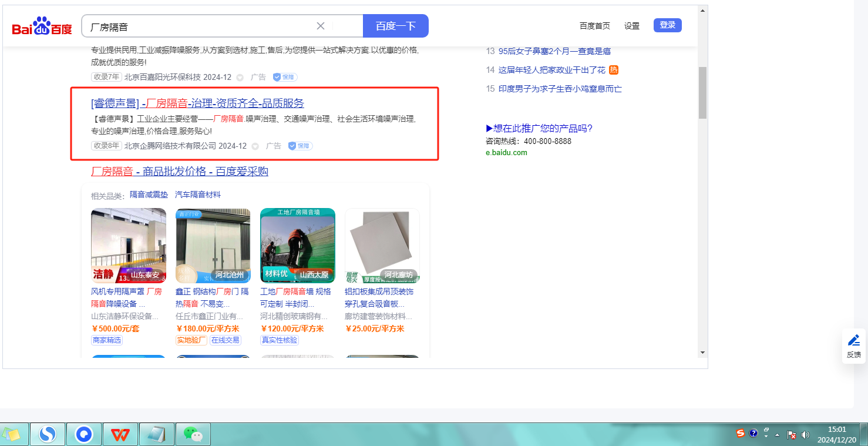Open Sogou browser in the taskbar

(48, 434)
